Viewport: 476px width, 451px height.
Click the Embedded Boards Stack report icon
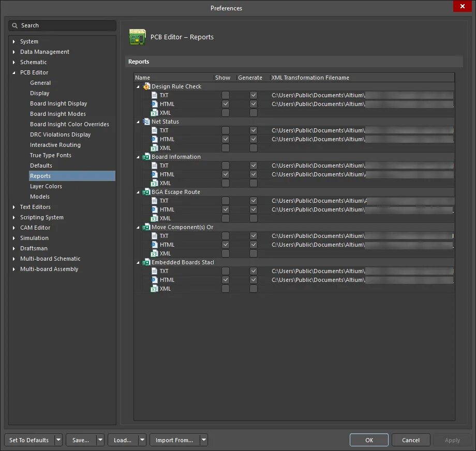click(146, 263)
